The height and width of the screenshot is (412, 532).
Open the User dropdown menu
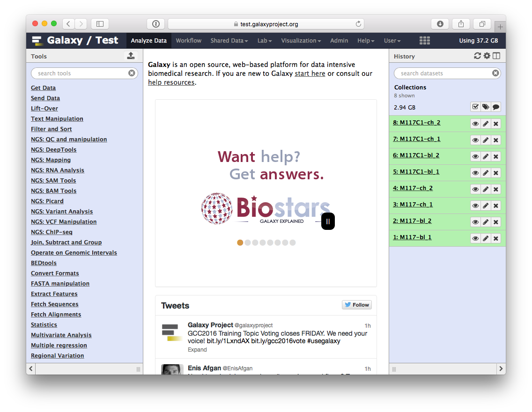pyautogui.click(x=392, y=41)
